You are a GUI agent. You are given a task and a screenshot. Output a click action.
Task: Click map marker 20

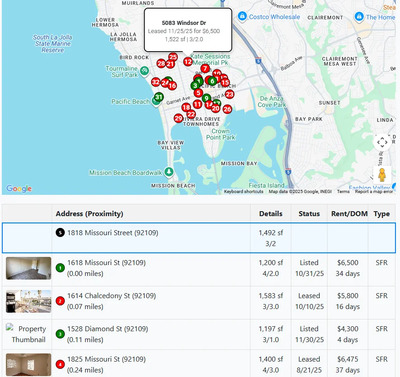tap(216, 108)
